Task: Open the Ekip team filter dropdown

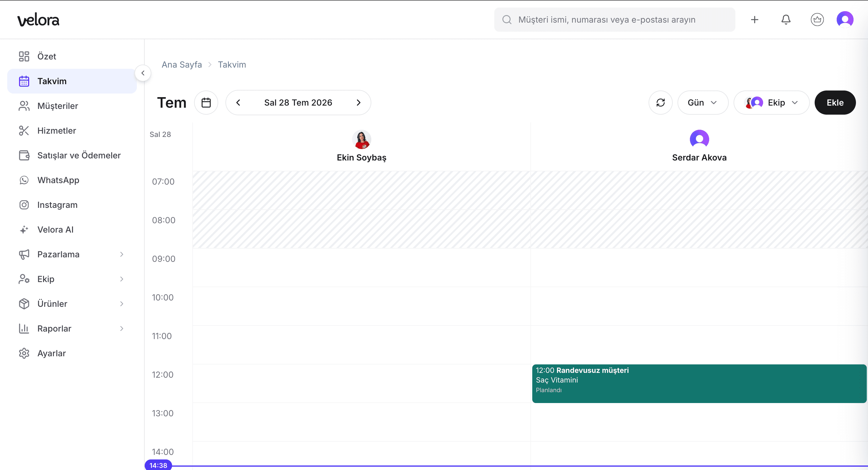Action: tap(771, 103)
